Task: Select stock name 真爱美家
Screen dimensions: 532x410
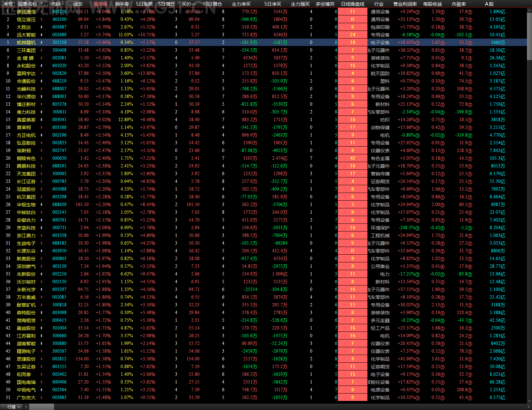Action: [x=26, y=120]
